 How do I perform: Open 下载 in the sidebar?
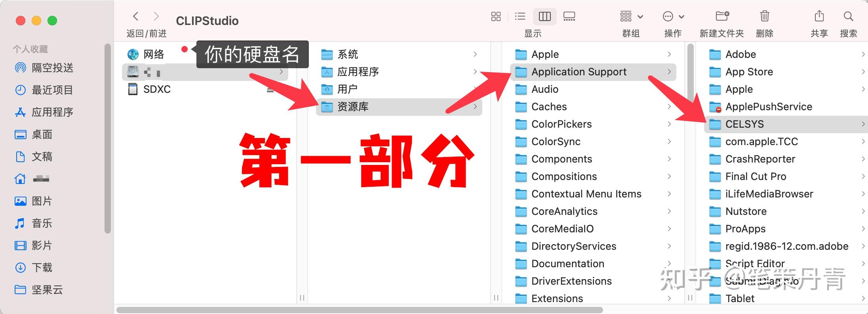point(34,268)
